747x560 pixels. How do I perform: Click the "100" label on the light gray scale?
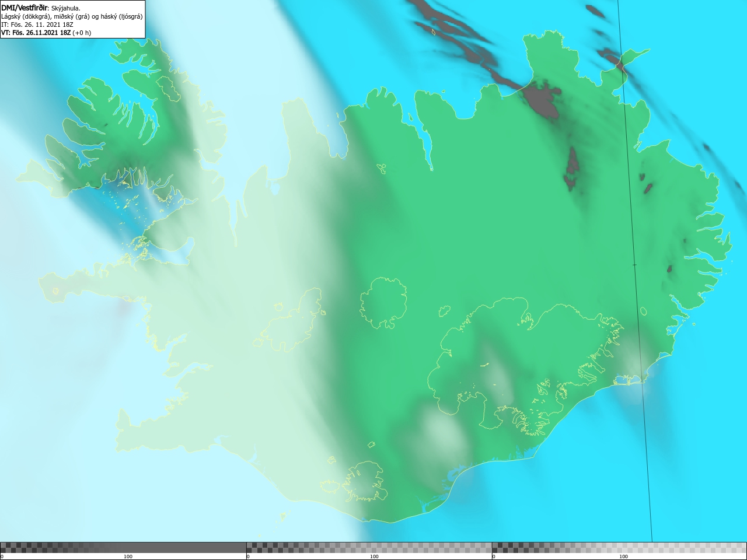click(x=623, y=556)
